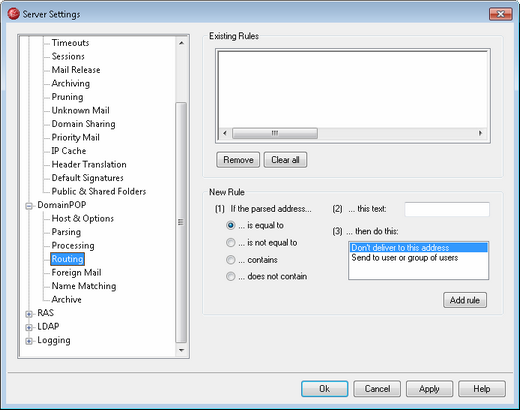The height and width of the screenshot is (410, 520).
Task: Open the Foreign Mail tree item
Action: click(x=76, y=273)
